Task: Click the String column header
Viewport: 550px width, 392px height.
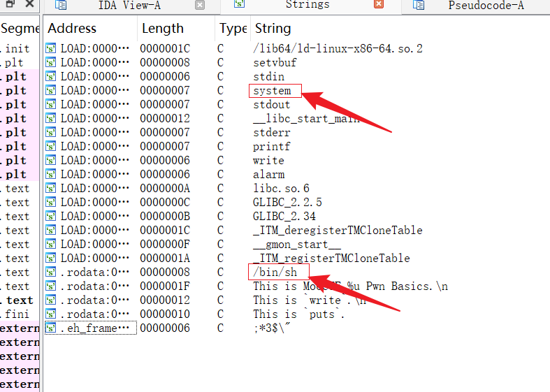Action: [x=273, y=29]
